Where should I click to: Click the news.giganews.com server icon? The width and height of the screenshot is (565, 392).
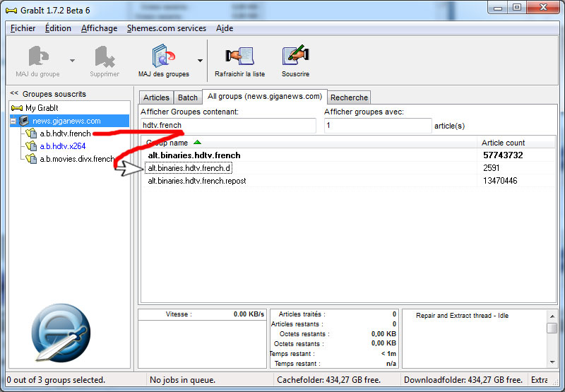pyautogui.click(x=24, y=120)
